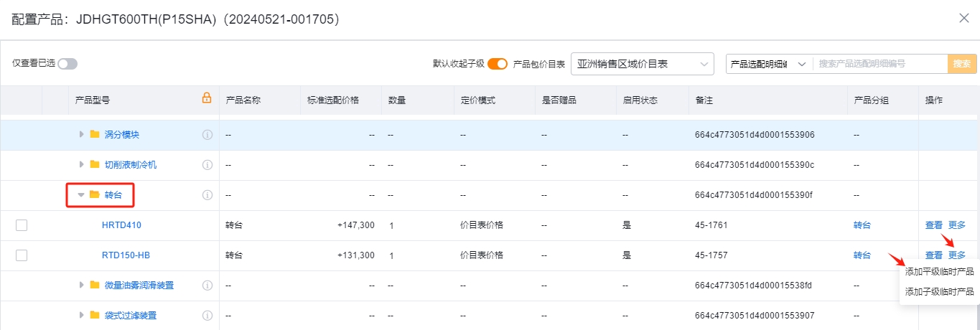
Task: Open the 亚洲销售区域价目表 dropdown
Action: (x=642, y=64)
